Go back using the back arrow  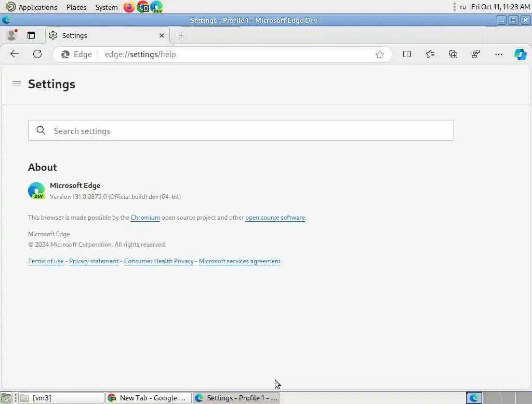pos(15,55)
